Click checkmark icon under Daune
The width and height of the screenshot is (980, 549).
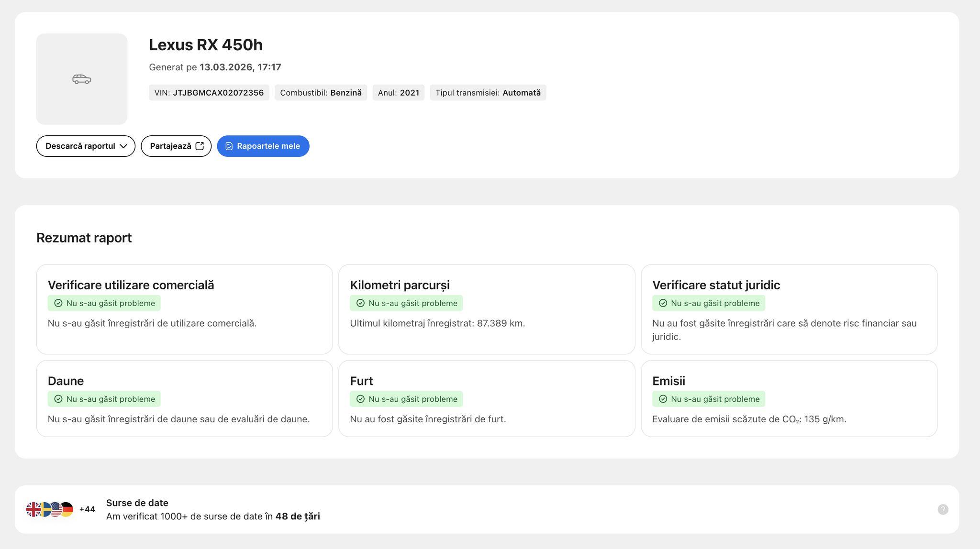pyautogui.click(x=58, y=399)
